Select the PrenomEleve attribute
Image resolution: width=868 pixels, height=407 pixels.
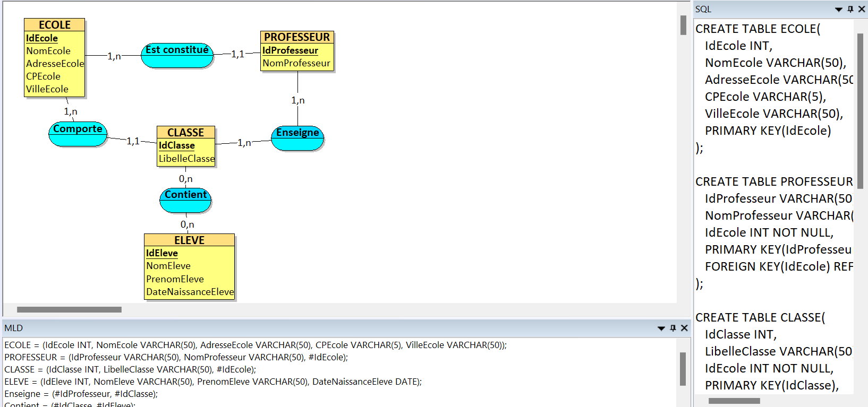click(x=175, y=279)
